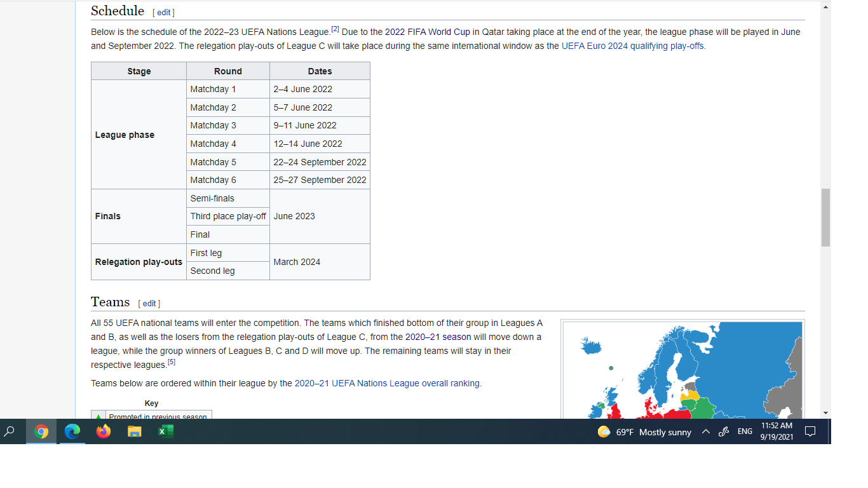This screenshot has height=488, width=868.
Task: Open the weather widget showing 69°F
Action: click(644, 432)
